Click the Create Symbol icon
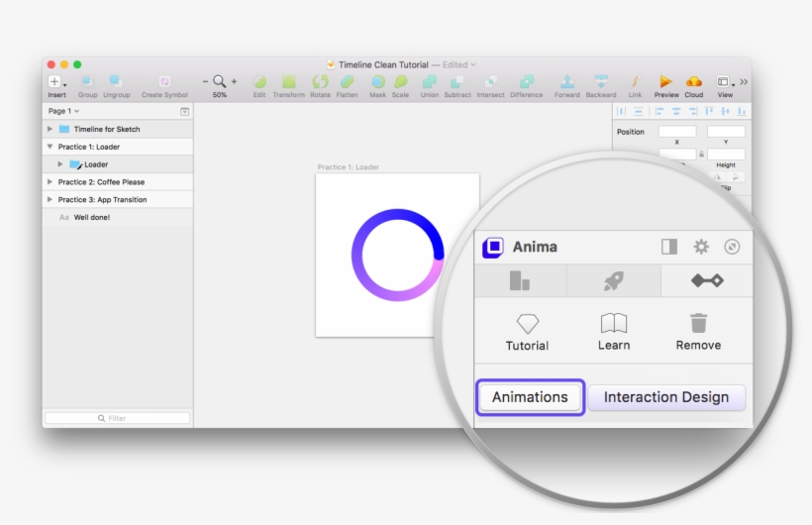 coord(164,81)
